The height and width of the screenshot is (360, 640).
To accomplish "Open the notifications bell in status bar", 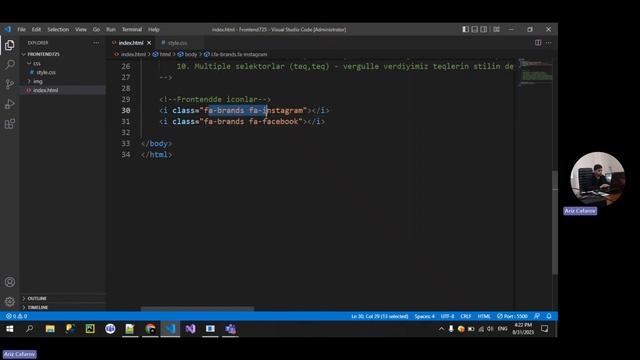I will pos(549,316).
